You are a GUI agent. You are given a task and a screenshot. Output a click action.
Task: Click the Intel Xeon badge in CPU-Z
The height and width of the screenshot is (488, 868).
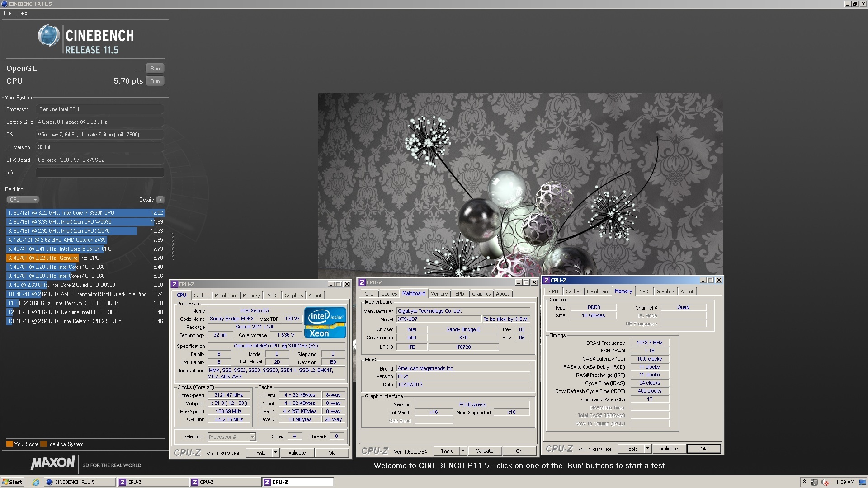[325, 323]
